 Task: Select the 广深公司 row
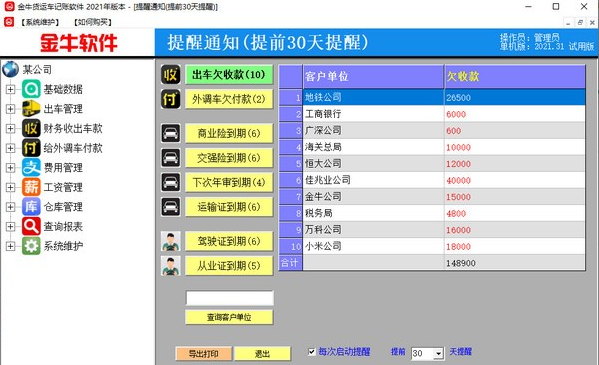432,130
